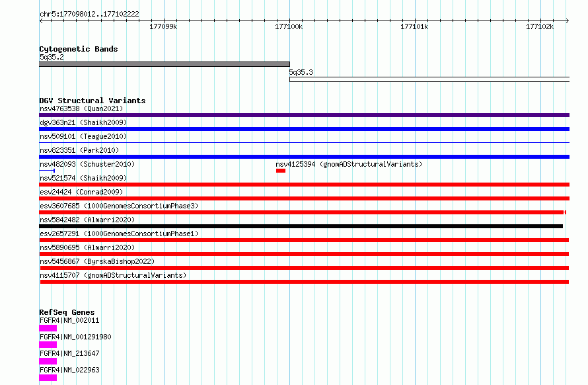Screen dimensions: 588x385
Task: Click the nsv5456867 (ByrskaBishop2022) red bar
Action: click(305, 268)
